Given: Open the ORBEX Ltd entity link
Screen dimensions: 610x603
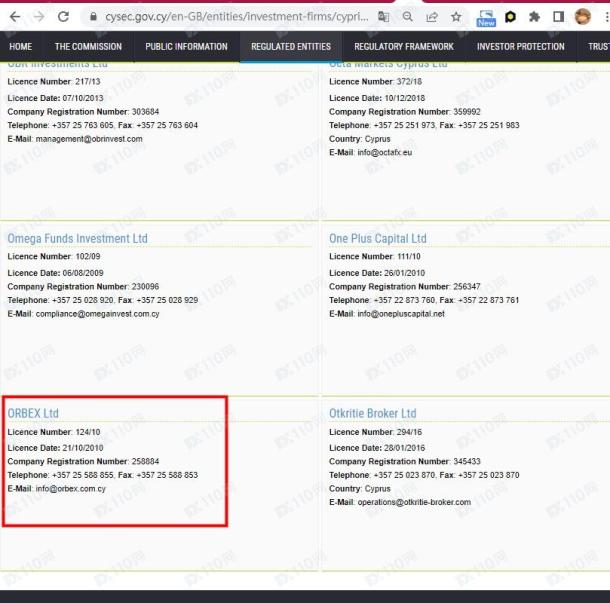Looking at the screenshot, I should (33, 413).
